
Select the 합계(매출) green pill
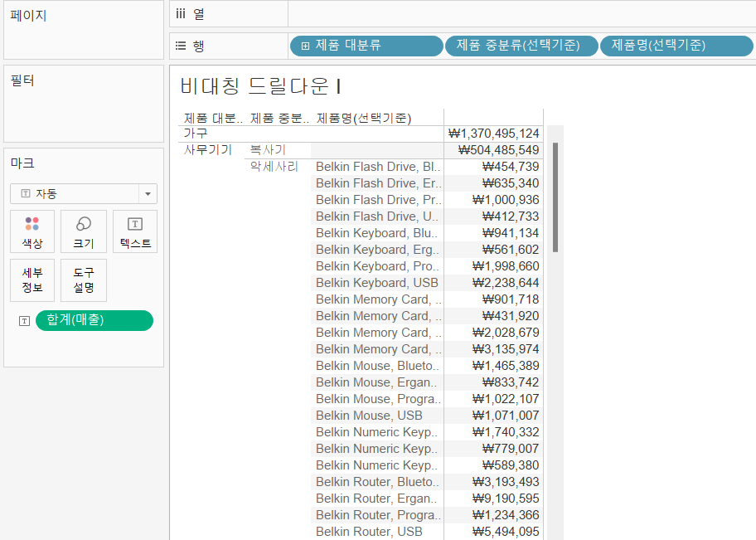(94, 320)
